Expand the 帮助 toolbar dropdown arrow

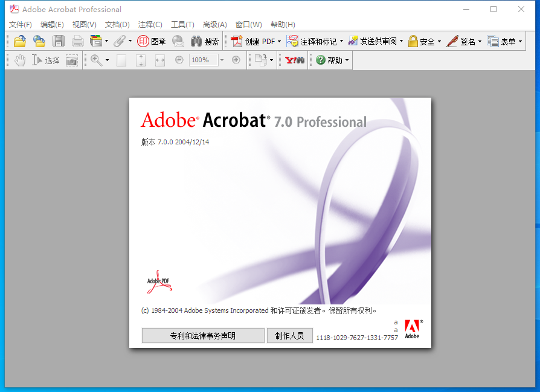[x=347, y=60]
